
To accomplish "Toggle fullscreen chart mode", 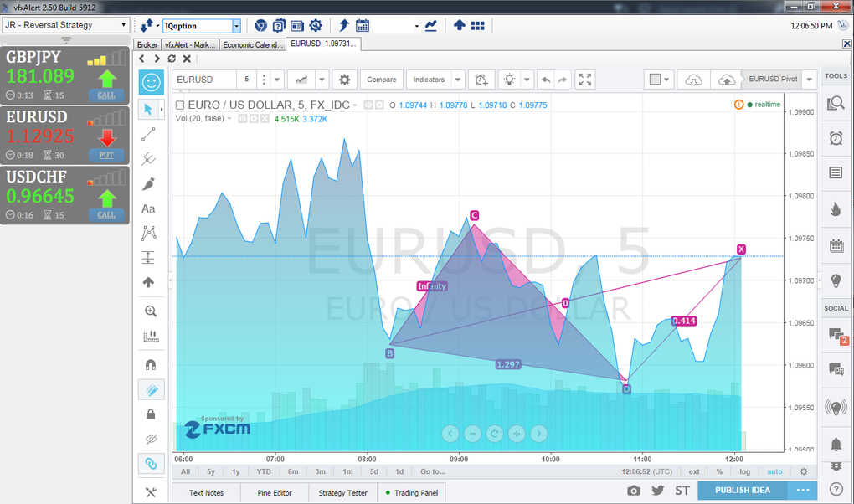I will click(x=585, y=80).
